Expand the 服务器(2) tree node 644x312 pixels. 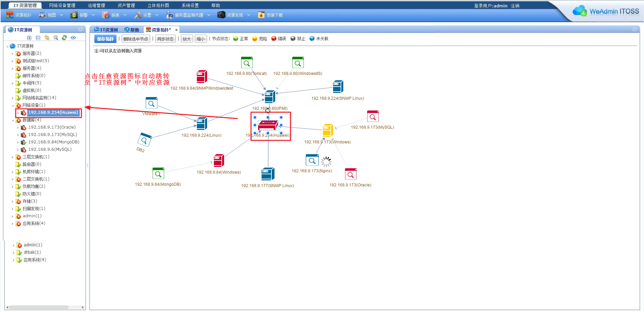(x=13, y=54)
